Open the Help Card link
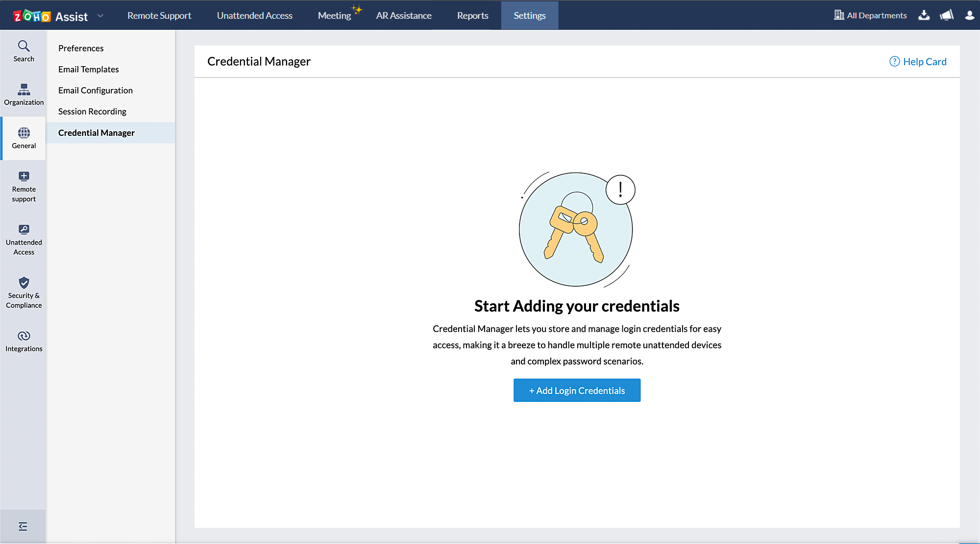 click(x=918, y=62)
